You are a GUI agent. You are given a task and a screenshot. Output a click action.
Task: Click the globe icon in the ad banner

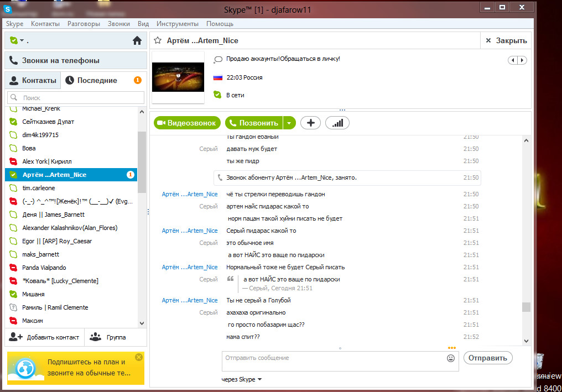pyautogui.click(x=25, y=368)
